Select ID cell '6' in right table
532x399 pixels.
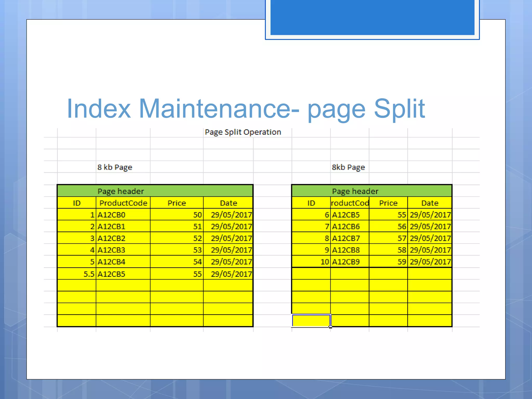[311, 215]
